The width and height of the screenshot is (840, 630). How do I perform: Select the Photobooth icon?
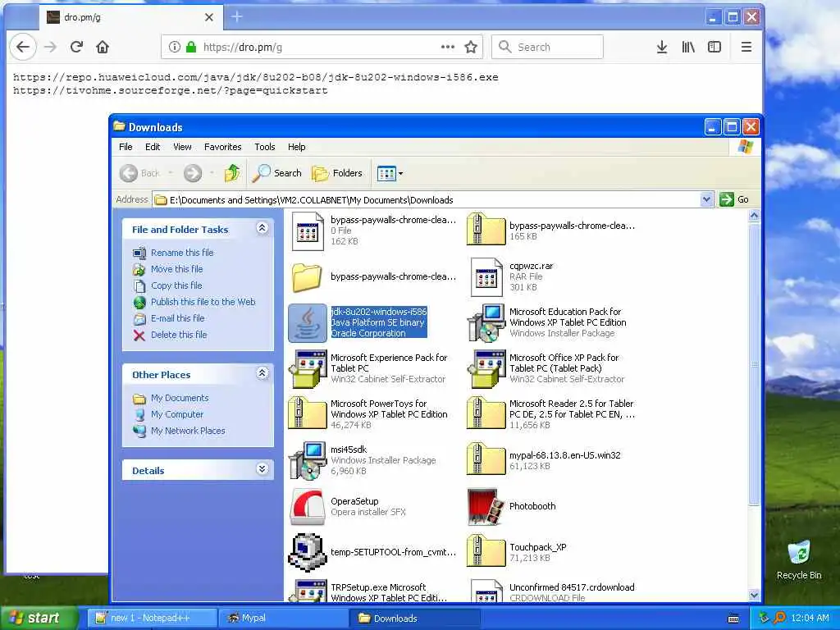pyautogui.click(x=486, y=507)
